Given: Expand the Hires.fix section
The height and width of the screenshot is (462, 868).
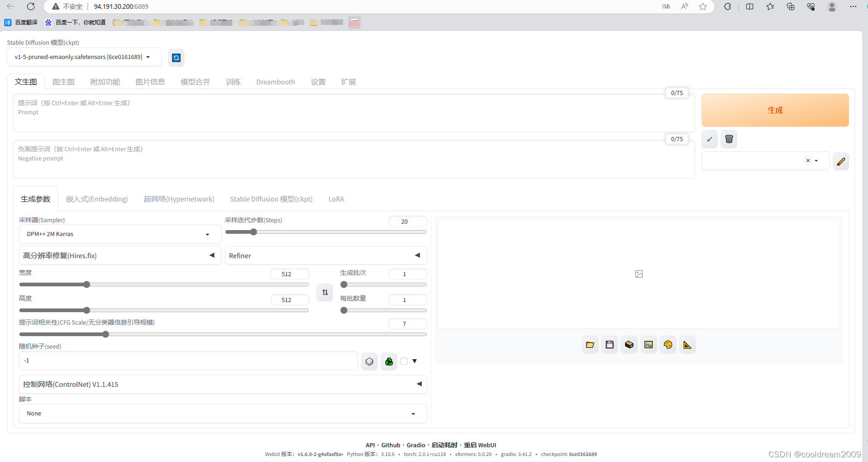Looking at the screenshot, I should 120,255.
